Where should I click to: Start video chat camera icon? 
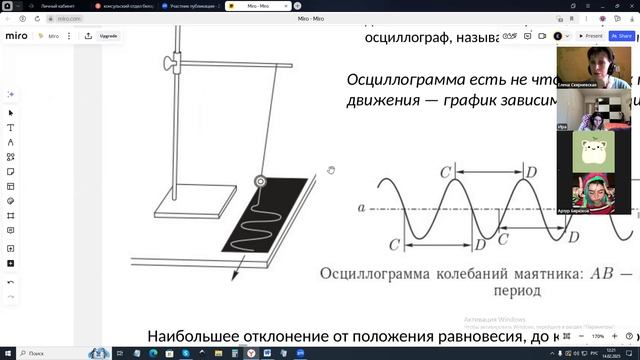(x=542, y=36)
